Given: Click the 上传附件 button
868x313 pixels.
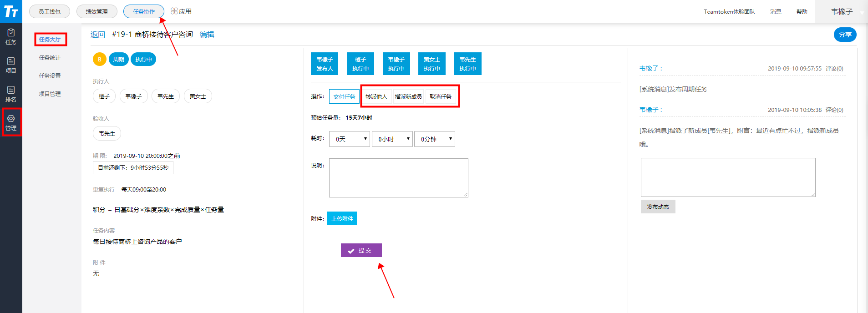Looking at the screenshot, I should click(342, 218).
